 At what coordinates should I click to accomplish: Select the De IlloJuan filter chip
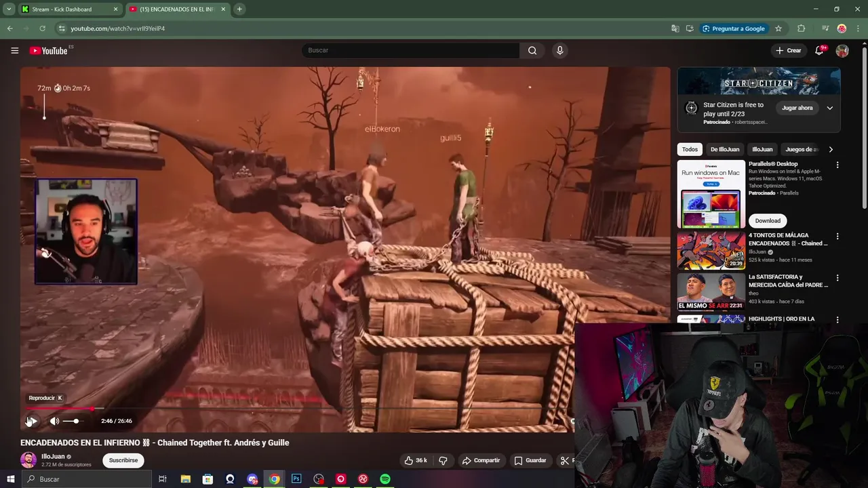[725, 149]
